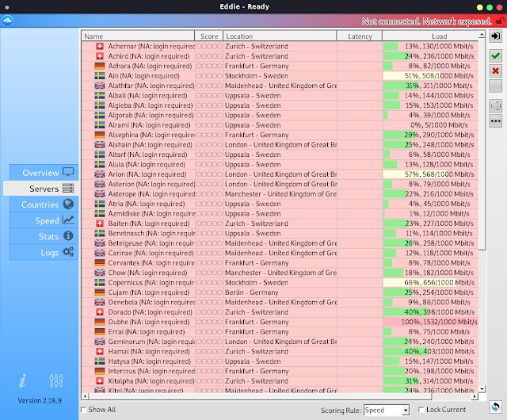Viewport: 507px width, 420px height.
Task: Click the Swedish flag on Atria row
Action: (x=100, y=204)
